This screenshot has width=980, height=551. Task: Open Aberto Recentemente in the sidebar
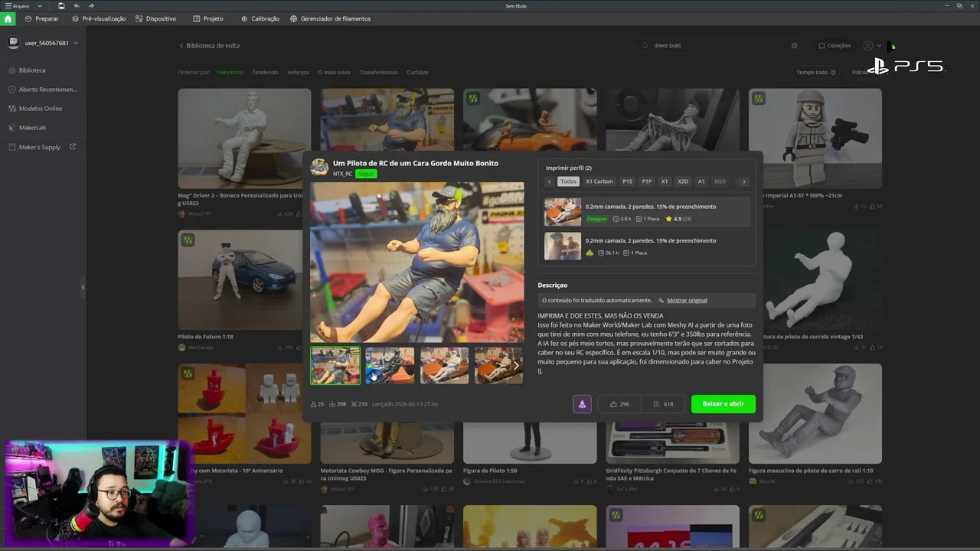tap(43, 90)
